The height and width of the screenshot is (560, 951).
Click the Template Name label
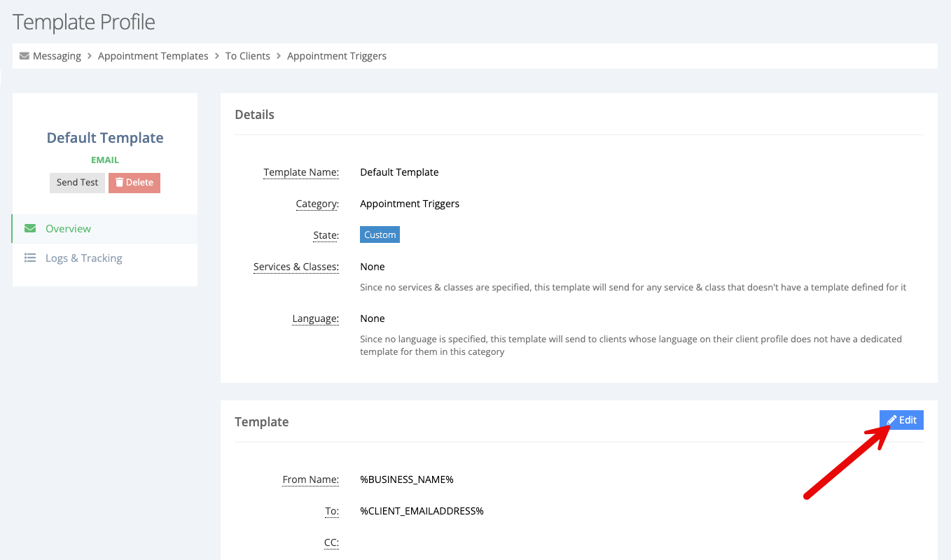point(301,172)
